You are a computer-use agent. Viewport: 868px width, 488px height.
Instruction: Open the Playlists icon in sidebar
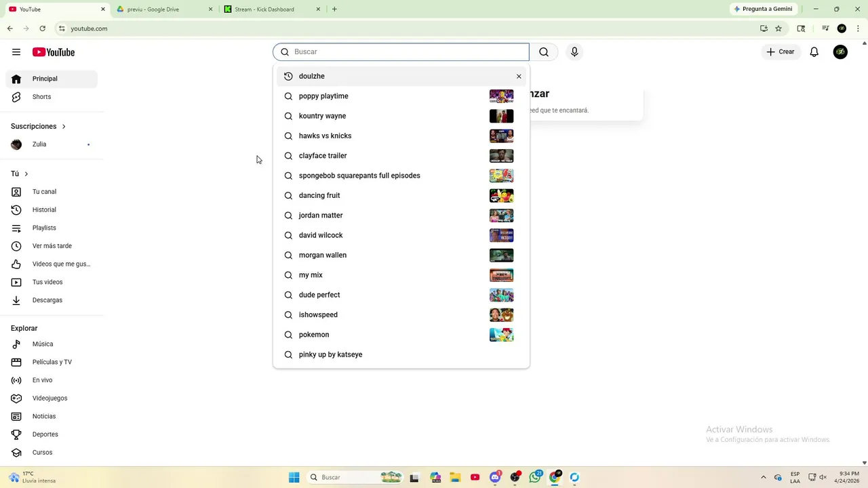(16, 228)
